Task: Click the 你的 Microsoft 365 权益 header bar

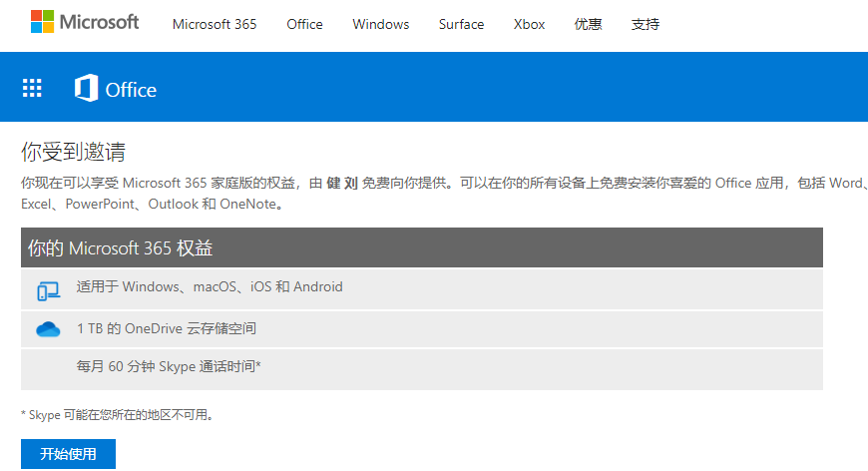Action: pos(421,247)
